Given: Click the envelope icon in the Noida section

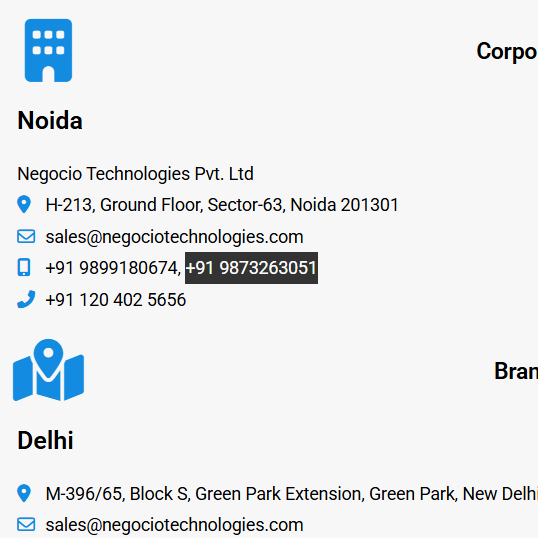Looking at the screenshot, I should [x=26, y=236].
